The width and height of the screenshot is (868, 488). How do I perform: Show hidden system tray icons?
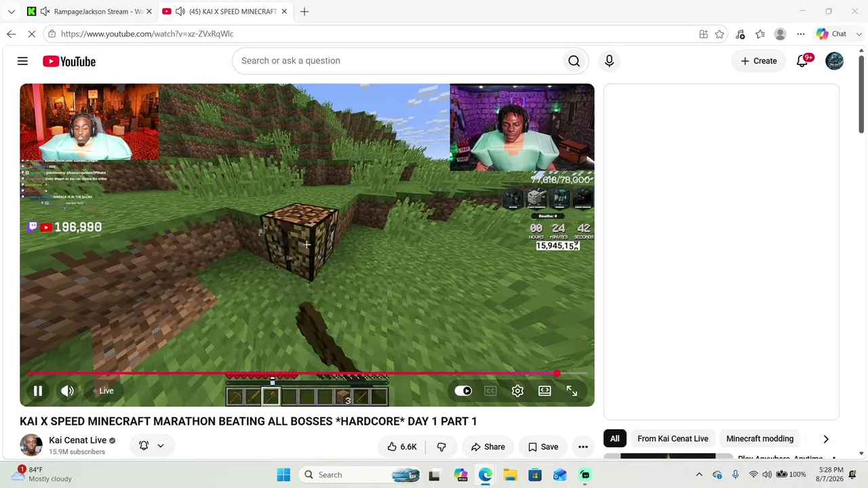pyautogui.click(x=699, y=474)
